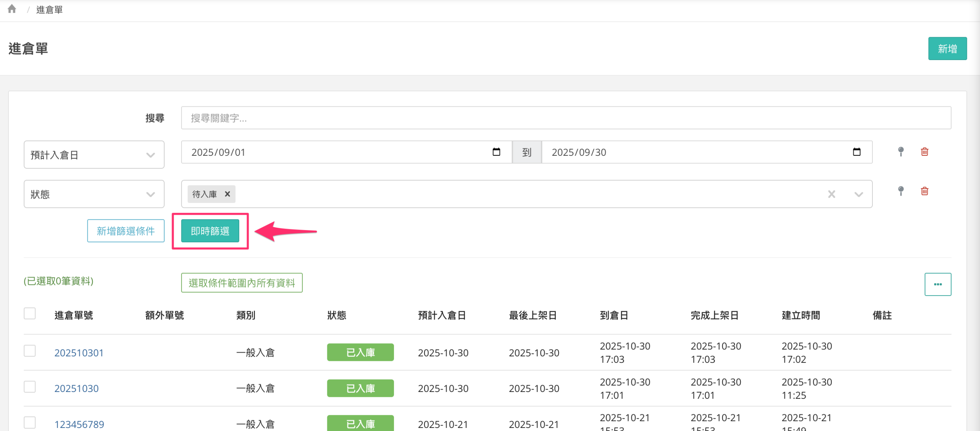Screen dimensions: 980x431
Task: Delete the 狀態 filter with trash icon
Action: coord(924,191)
